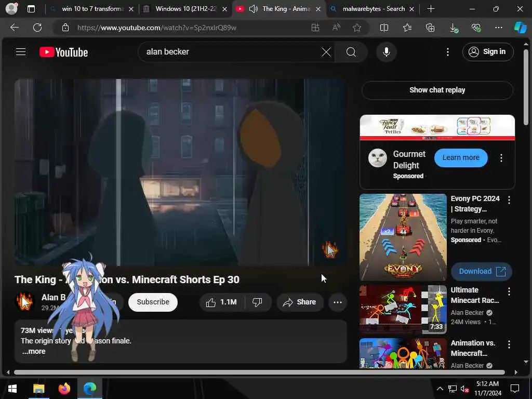The image size is (532, 399).
Task: Add page to favorites star
Action: point(356,28)
